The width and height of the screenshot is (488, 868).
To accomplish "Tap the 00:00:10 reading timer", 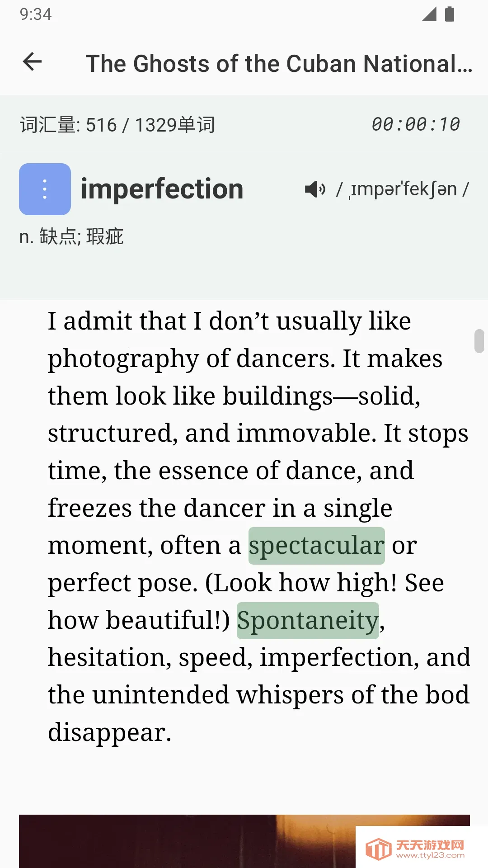I will click(x=415, y=124).
